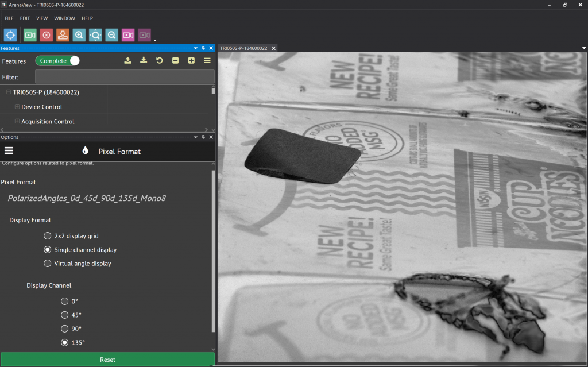Start stream with green camera icon

click(30, 35)
